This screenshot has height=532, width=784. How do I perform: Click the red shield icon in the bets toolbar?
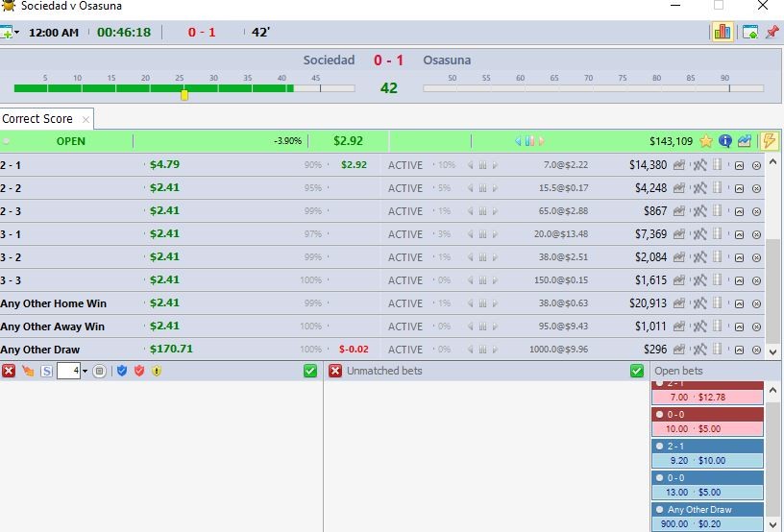click(x=138, y=371)
